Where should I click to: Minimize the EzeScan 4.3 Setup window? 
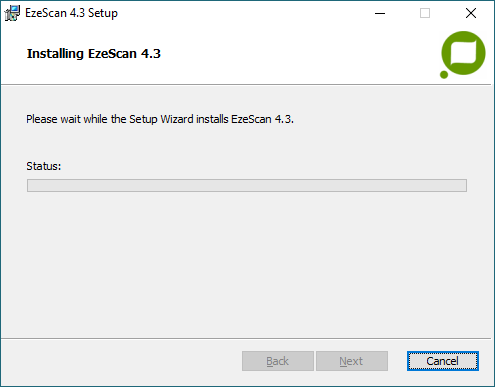click(x=380, y=13)
